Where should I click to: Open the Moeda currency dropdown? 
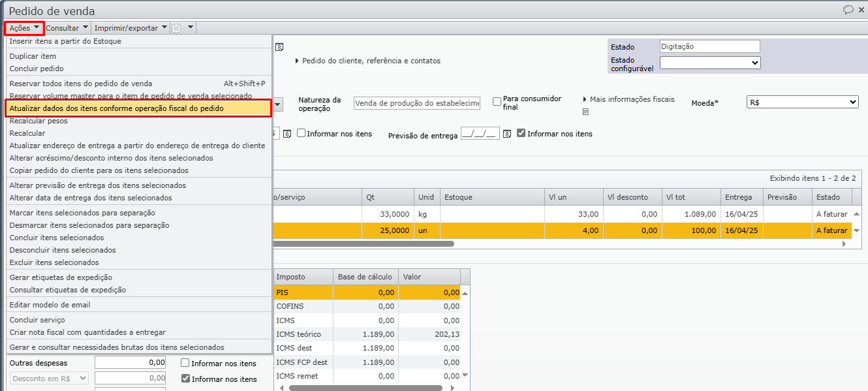[802, 102]
